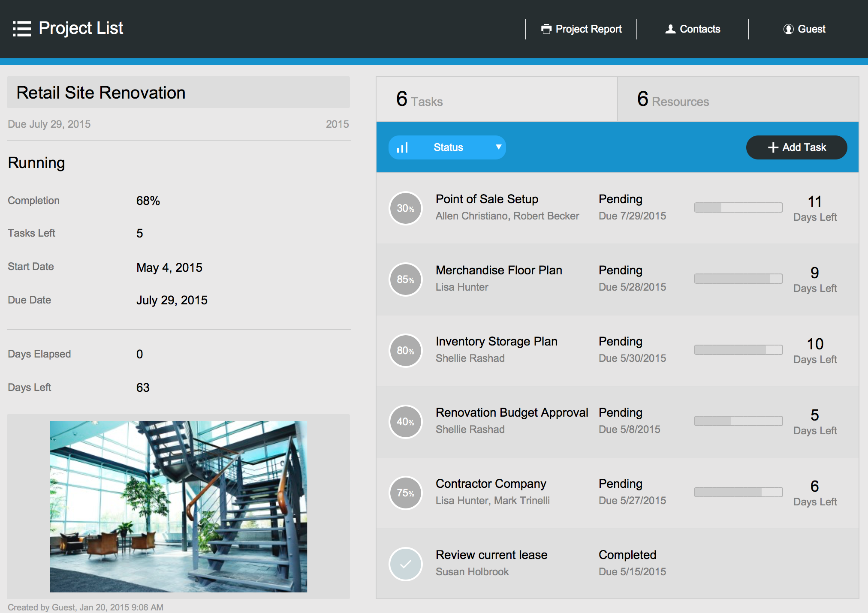The width and height of the screenshot is (868, 613).
Task: Click the Retail Site Renovation title field
Action: coord(178,93)
